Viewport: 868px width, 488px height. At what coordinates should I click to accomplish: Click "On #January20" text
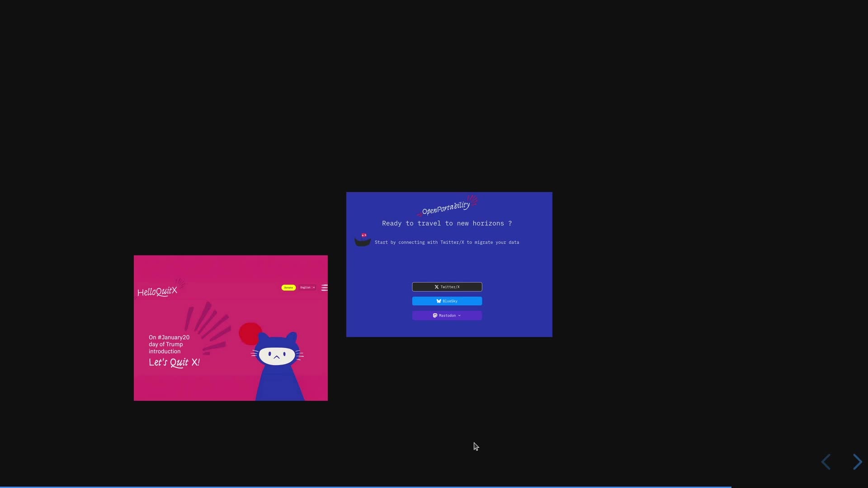point(169,338)
